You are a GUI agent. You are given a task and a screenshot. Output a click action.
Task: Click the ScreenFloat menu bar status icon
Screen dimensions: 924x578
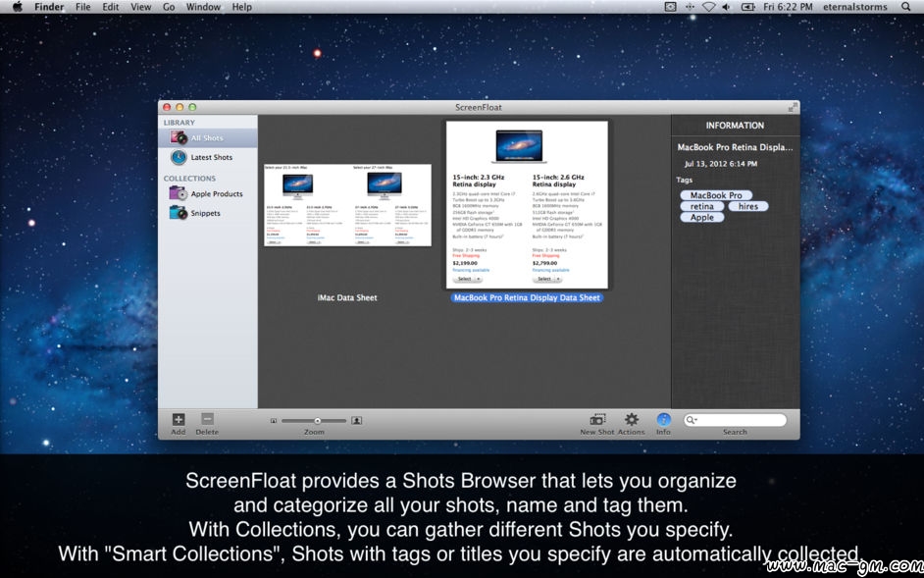click(x=670, y=7)
